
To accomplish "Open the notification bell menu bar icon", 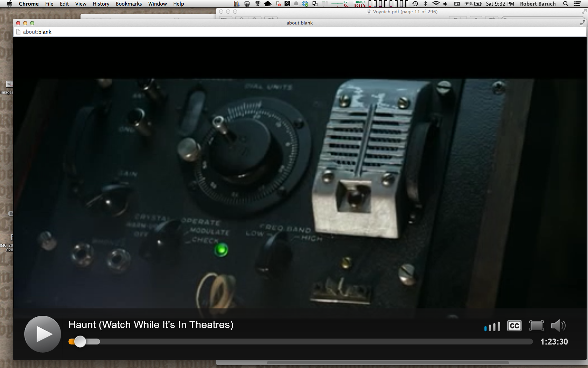I will pyautogui.click(x=296, y=4).
